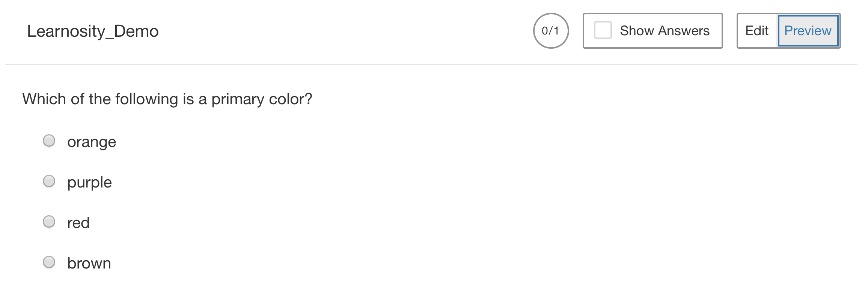868x300 pixels.
Task: Click the answer text brown
Action: [x=89, y=262]
